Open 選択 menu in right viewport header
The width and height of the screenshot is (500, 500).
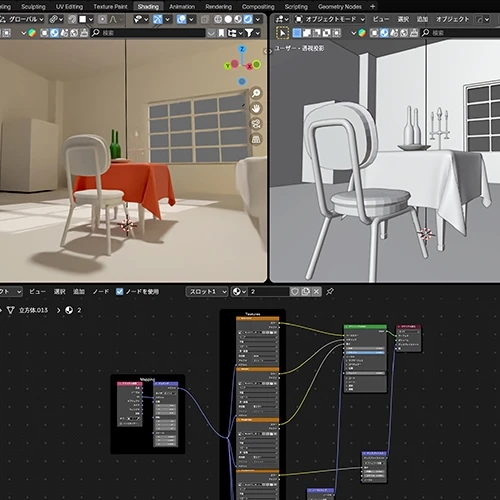403,19
